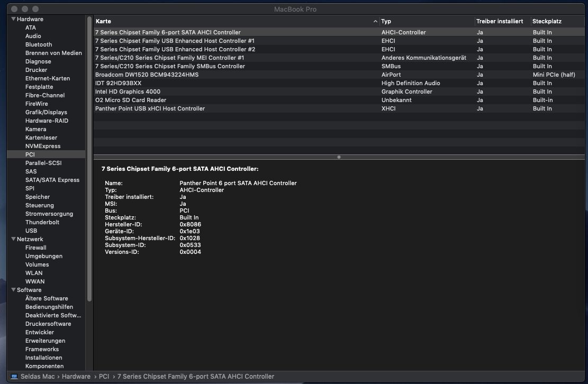Click the Steckplatz column header
The width and height of the screenshot is (588, 384).
tap(547, 22)
